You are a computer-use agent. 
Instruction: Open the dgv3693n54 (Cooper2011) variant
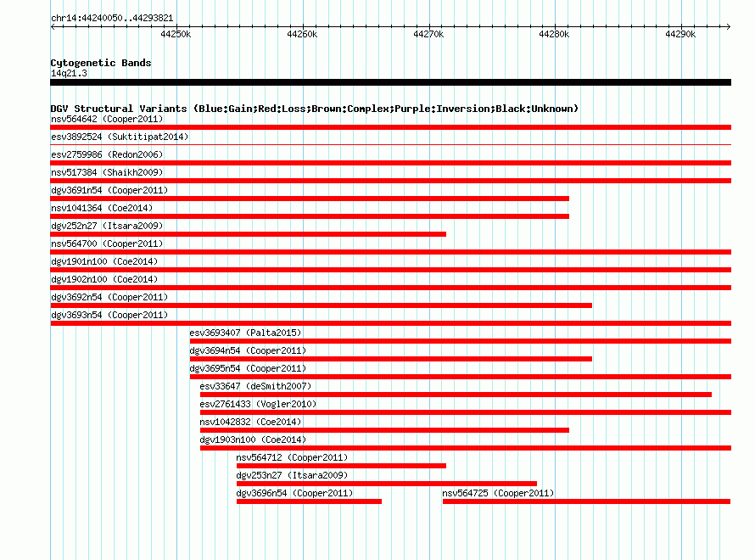pyautogui.click(x=109, y=315)
